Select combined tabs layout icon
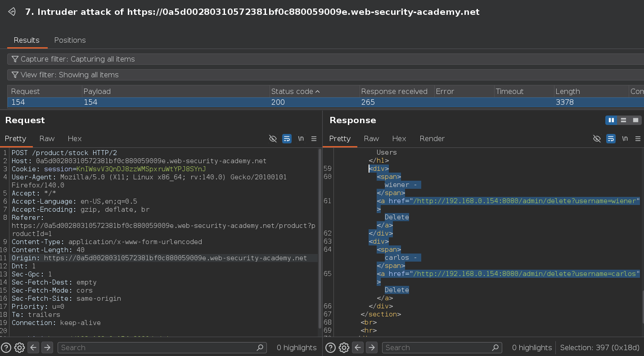This screenshot has width=644, height=356. coord(635,120)
